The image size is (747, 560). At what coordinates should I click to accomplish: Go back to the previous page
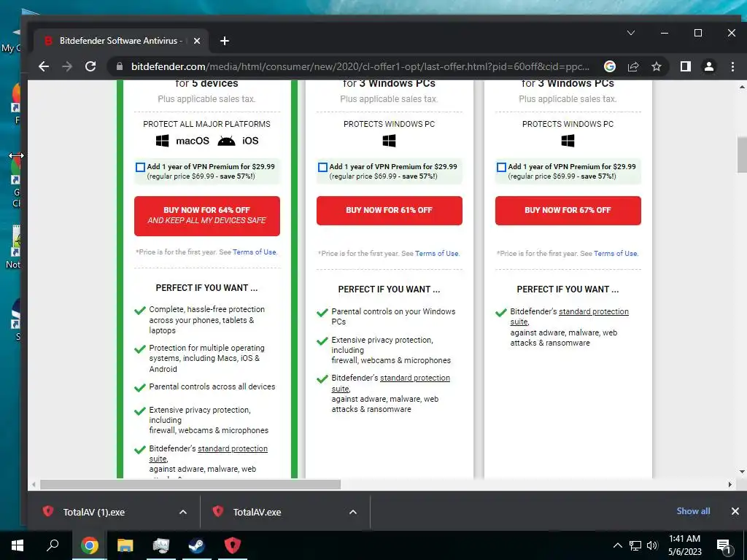tap(44, 66)
